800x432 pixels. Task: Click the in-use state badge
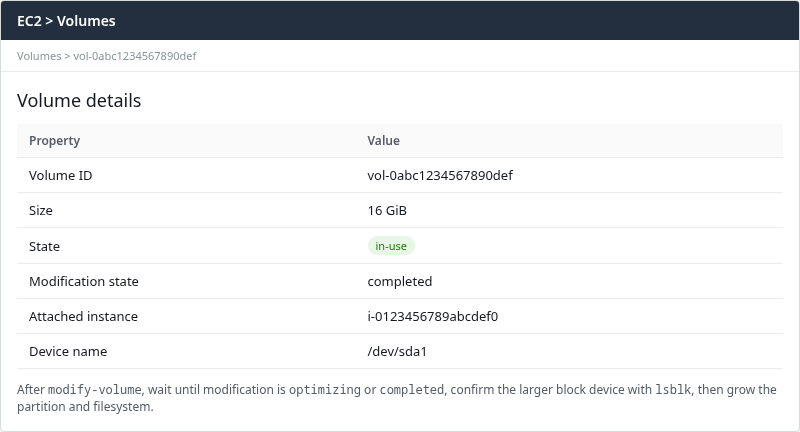391,246
